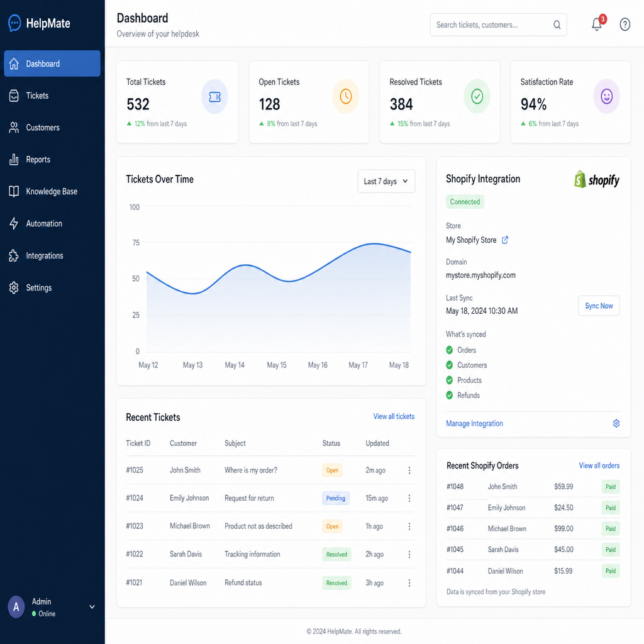Click the Customers synced check icon

[x=449, y=365]
